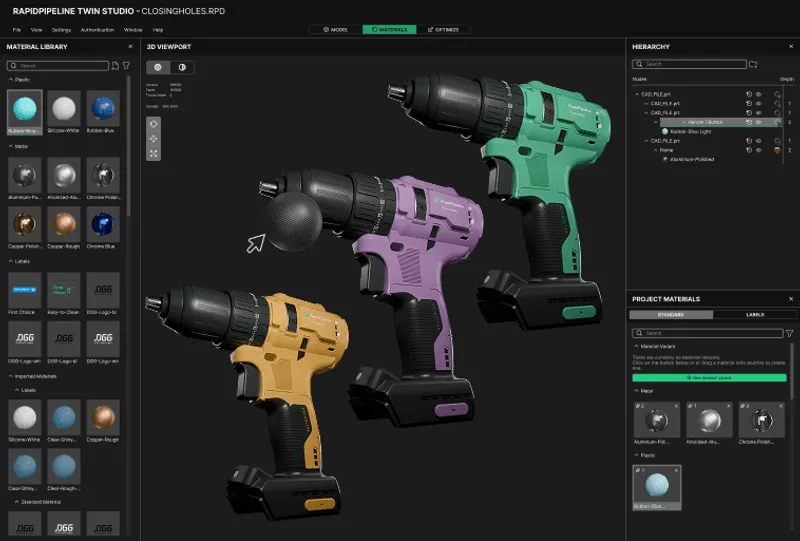Select the rotate view tool in viewport
The height and width of the screenshot is (541, 800).
tap(154, 123)
